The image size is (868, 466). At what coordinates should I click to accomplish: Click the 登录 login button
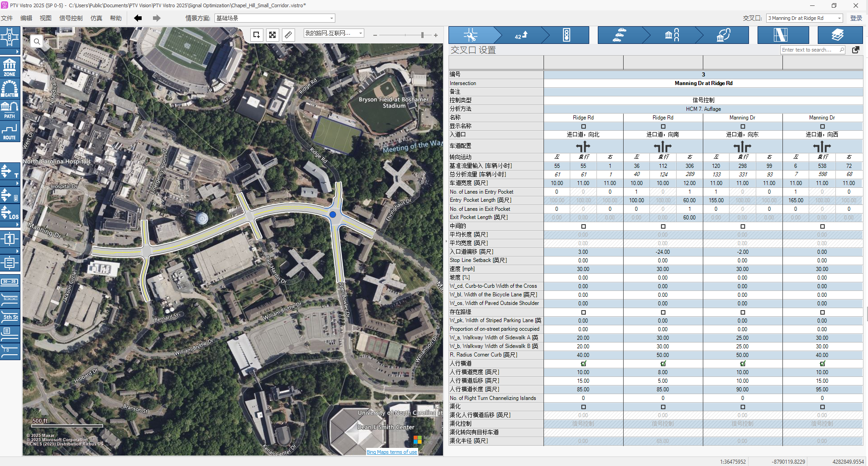click(x=856, y=18)
